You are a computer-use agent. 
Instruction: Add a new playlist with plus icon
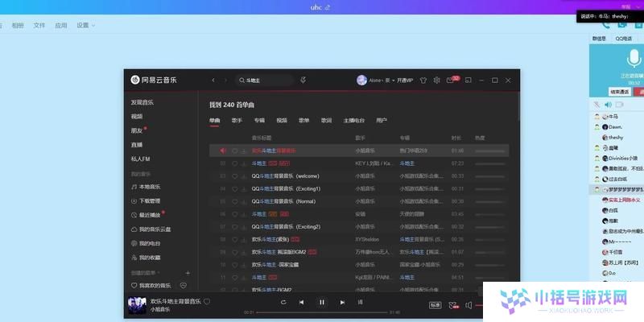pos(188,273)
